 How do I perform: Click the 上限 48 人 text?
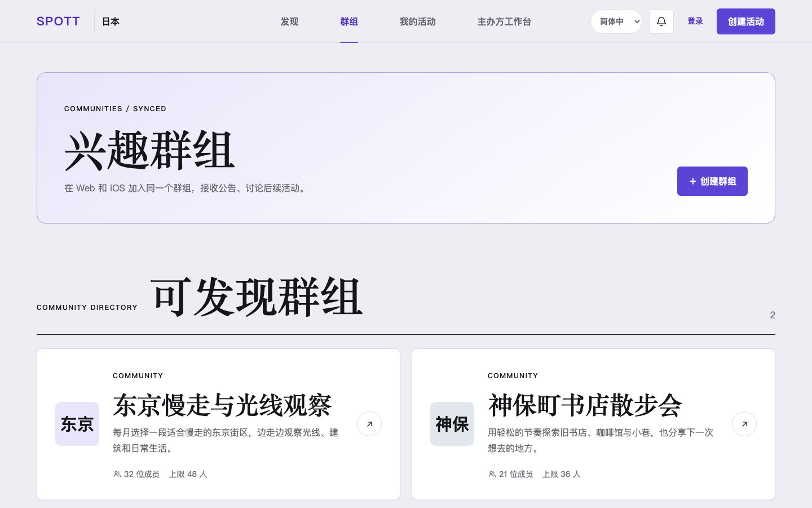pos(188,474)
